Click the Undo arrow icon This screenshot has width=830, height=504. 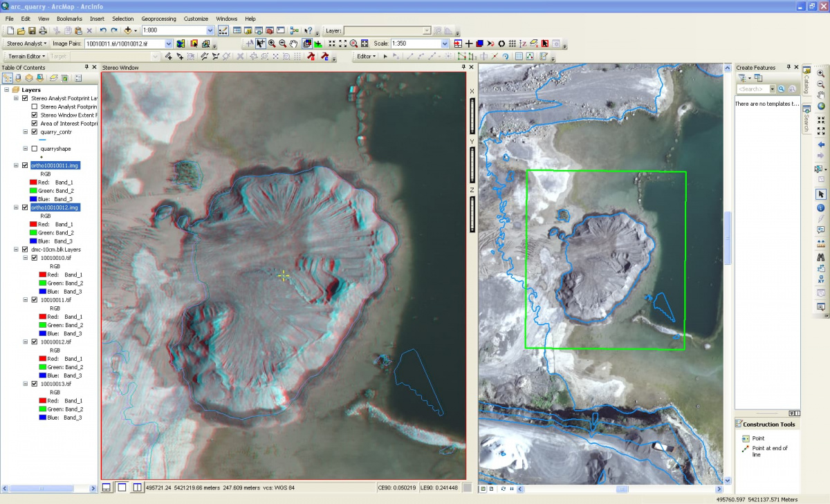tap(103, 31)
